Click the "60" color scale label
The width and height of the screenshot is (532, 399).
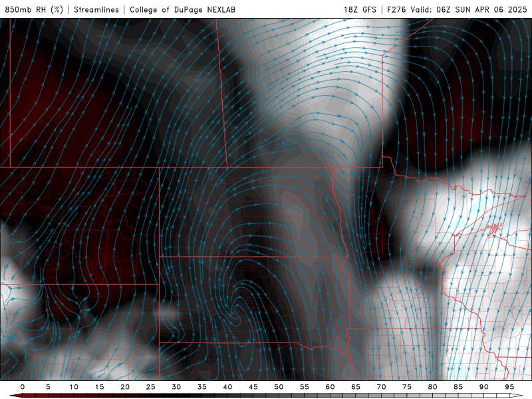(x=330, y=387)
